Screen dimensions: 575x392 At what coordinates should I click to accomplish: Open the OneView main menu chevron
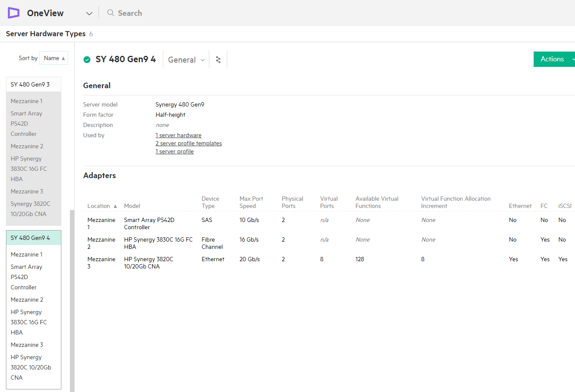pyautogui.click(x=89, y=13)
